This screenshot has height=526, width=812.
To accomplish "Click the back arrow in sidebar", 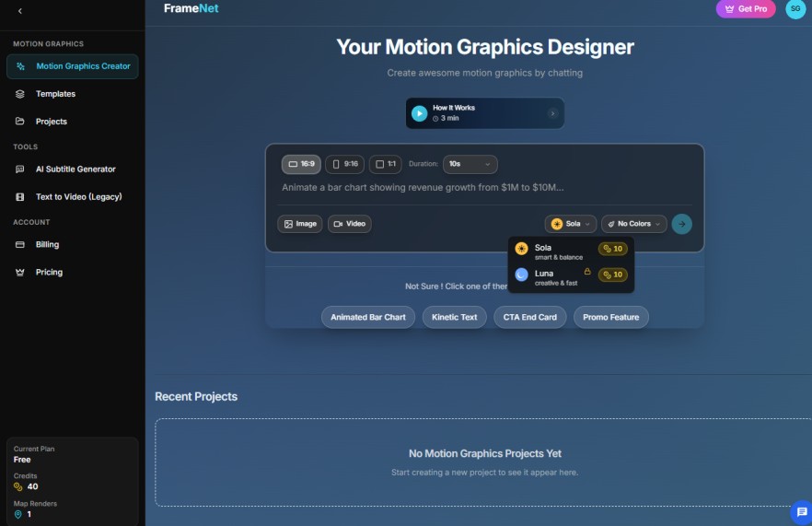I will coord(20,11).
